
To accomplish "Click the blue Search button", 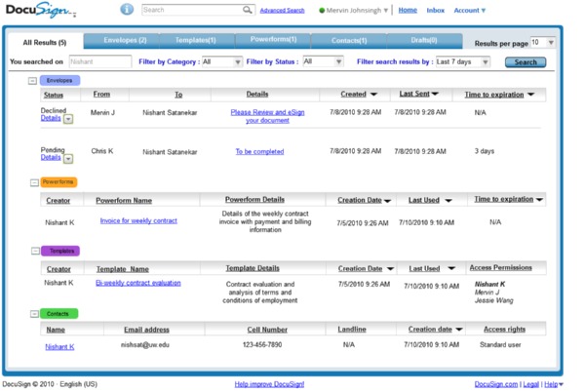I will click(x=525, y=61).
